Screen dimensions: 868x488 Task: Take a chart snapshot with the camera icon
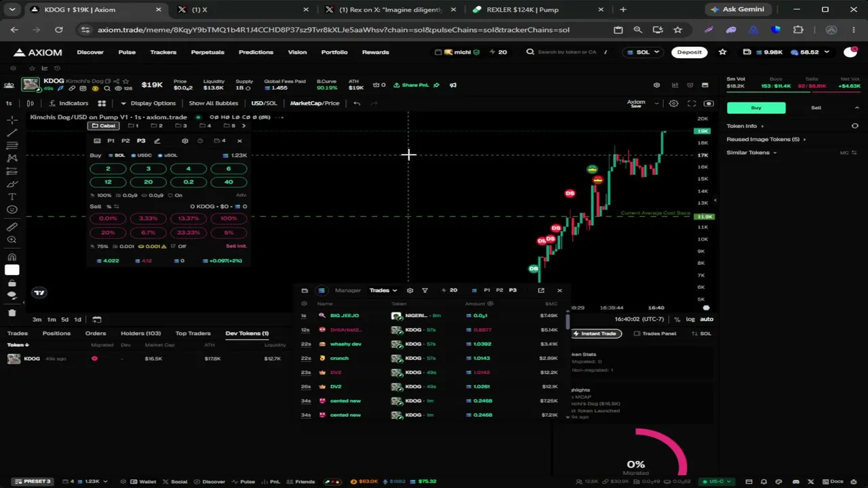pos(709,103)
